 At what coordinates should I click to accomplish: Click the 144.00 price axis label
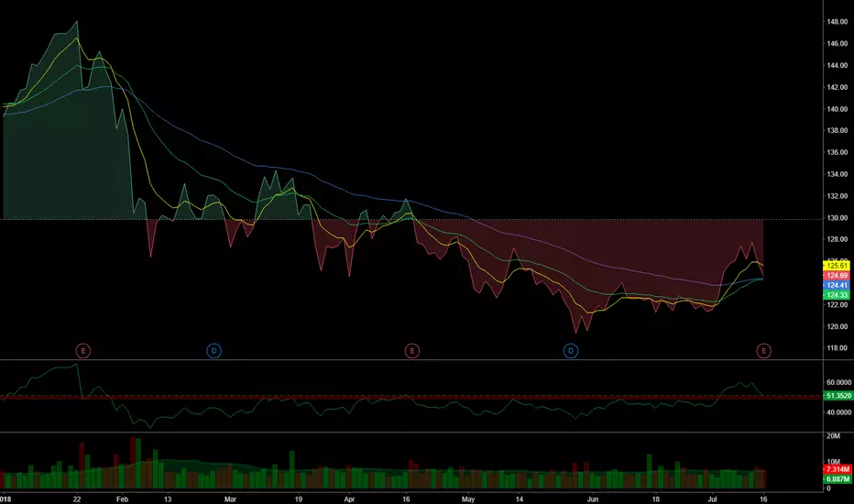838,65
